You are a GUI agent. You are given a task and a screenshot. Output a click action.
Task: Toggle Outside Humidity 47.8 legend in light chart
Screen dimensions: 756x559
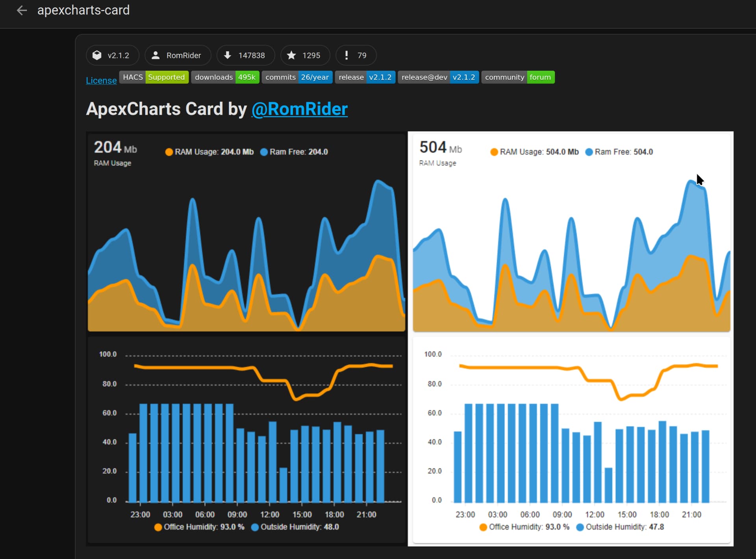point(620,527)
